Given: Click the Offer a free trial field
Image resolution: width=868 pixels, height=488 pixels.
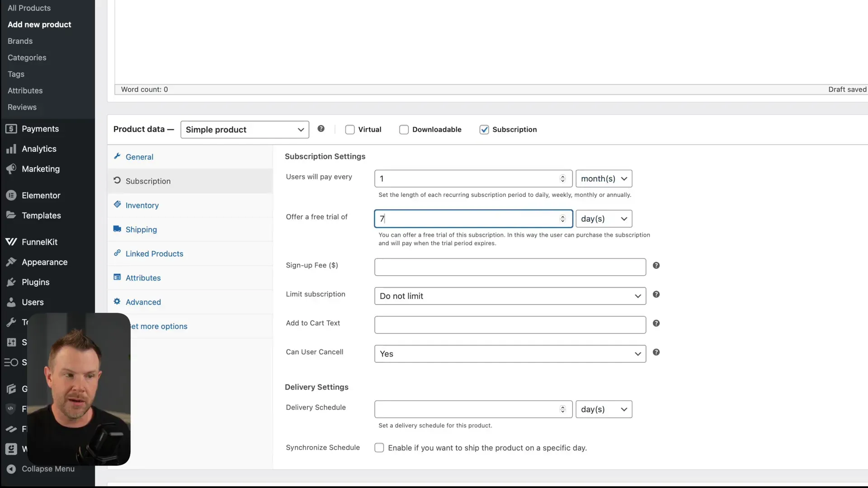Looking at the screenshot, I should coord(473,219).
